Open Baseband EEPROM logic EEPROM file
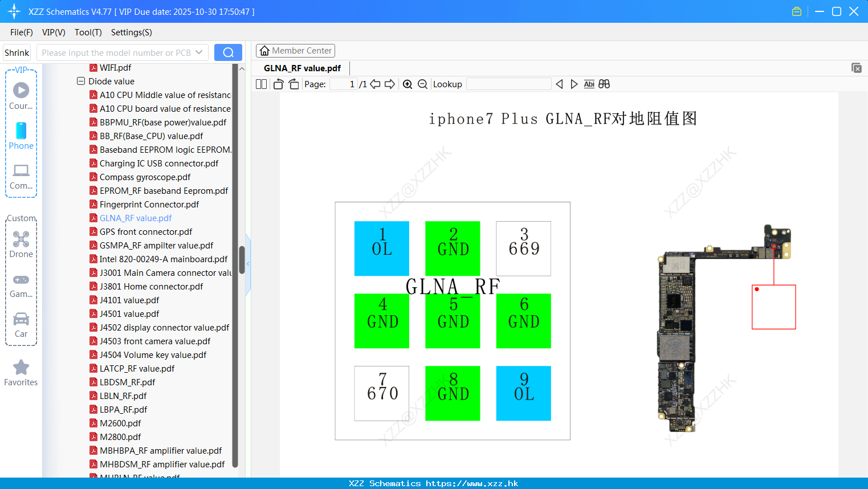 point(160,150)
